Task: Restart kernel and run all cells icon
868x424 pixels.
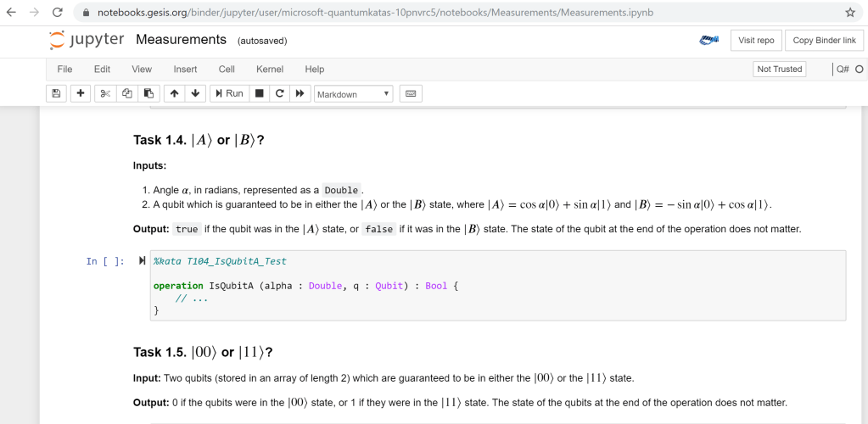Action: point(300,93)
